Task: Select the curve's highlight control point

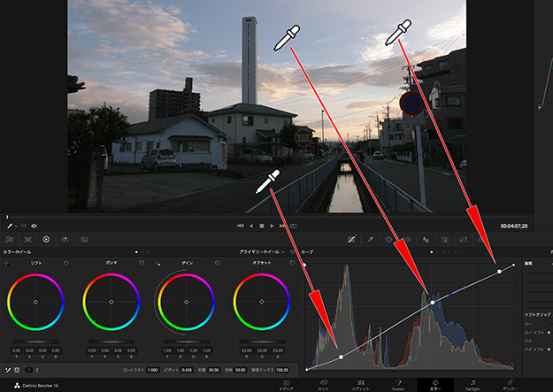Action: pos(500,271)
